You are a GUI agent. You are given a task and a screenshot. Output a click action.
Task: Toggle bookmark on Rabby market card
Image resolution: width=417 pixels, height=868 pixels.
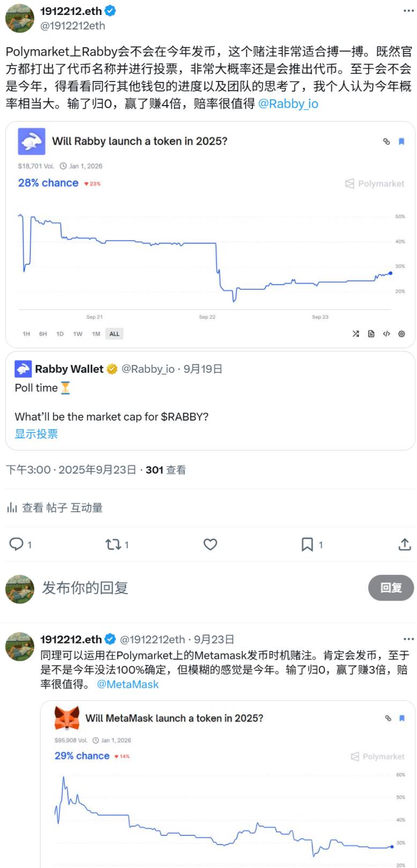pyautogui.click(x=401, y=141)
